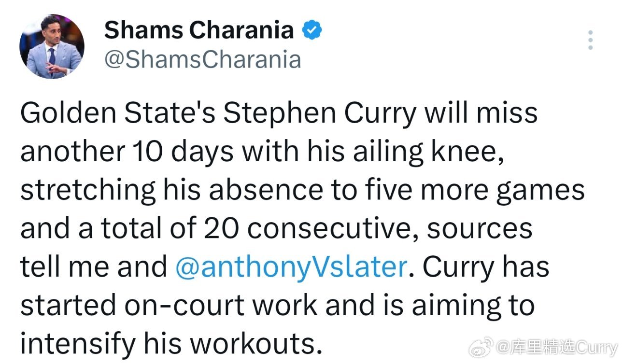Follow the @anthonyVslater mention link
The height and width of the screenshot is (364, 623).
(290, 267)
